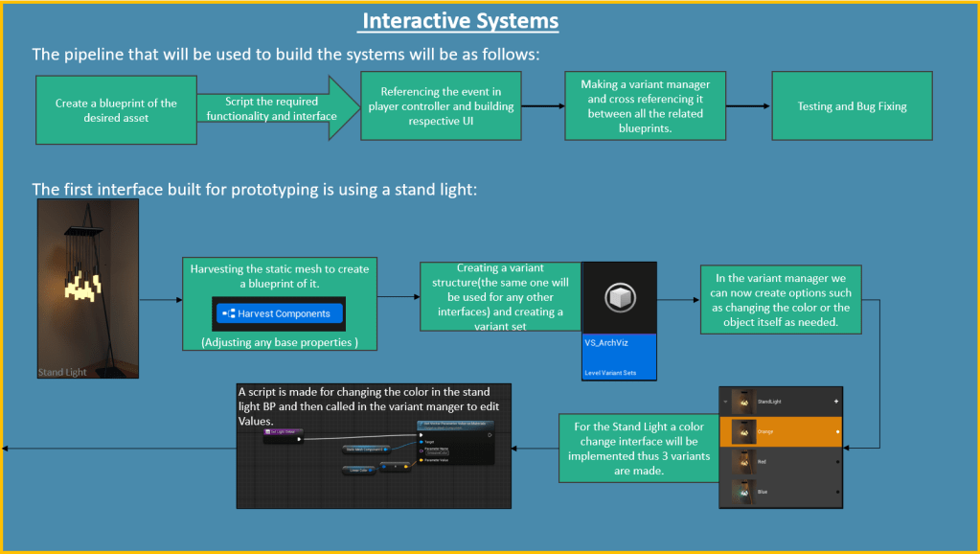Toggle the dot on Red variant row
The width and height of the screenshot is (980, 554).
[x=836, y=461]
